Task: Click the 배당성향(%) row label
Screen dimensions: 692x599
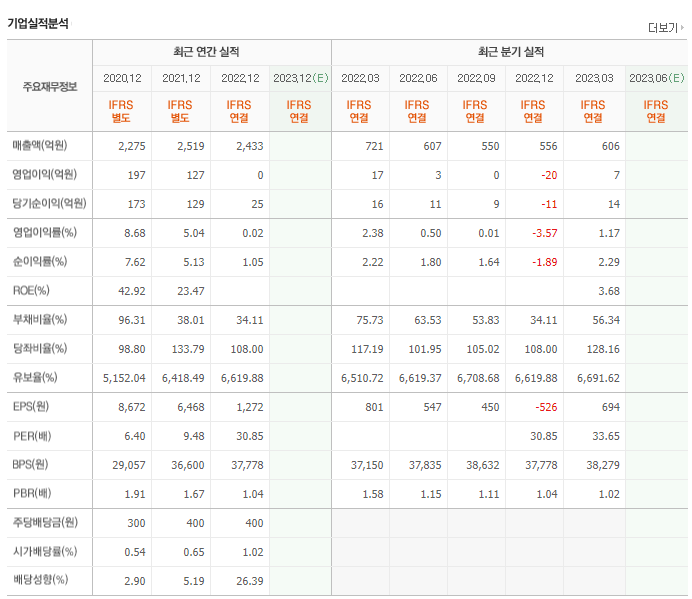Action: click(x=40, y=580)
